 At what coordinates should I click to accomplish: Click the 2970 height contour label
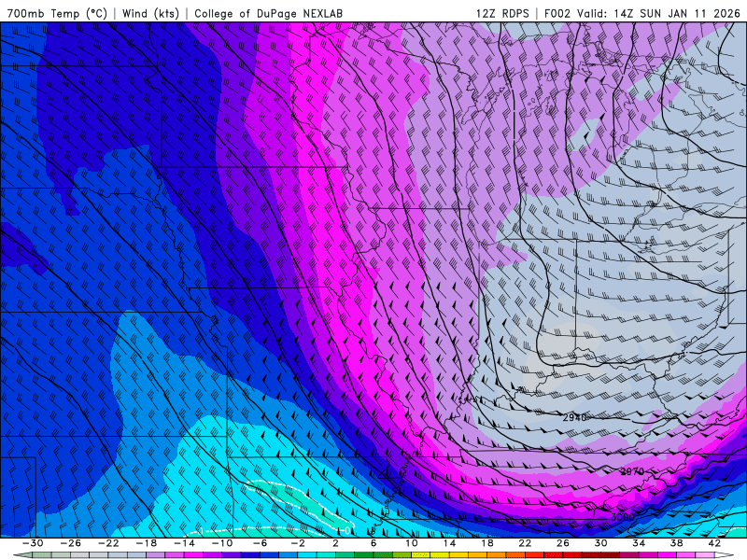click(x=632, y=471)
